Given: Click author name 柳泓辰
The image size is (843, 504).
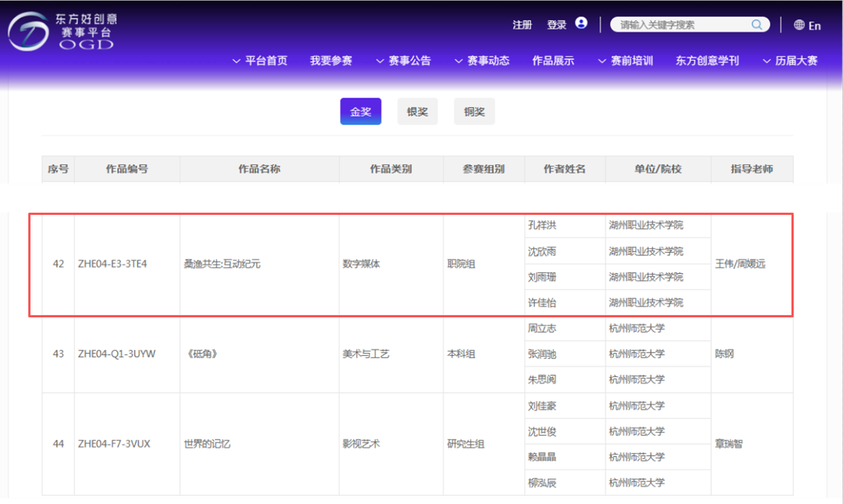Looking at the screenshot, I should [542, 482].
